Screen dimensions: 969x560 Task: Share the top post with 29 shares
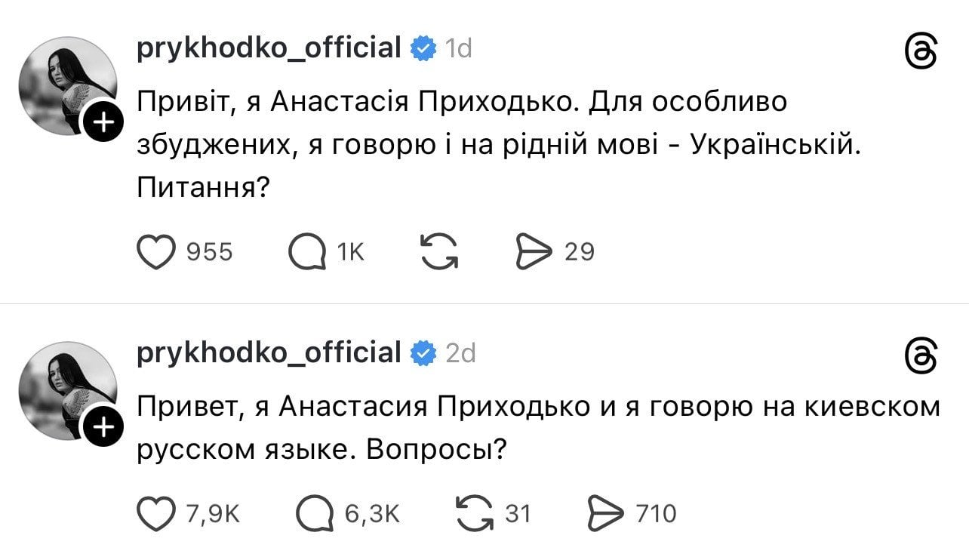coord(534,251)
